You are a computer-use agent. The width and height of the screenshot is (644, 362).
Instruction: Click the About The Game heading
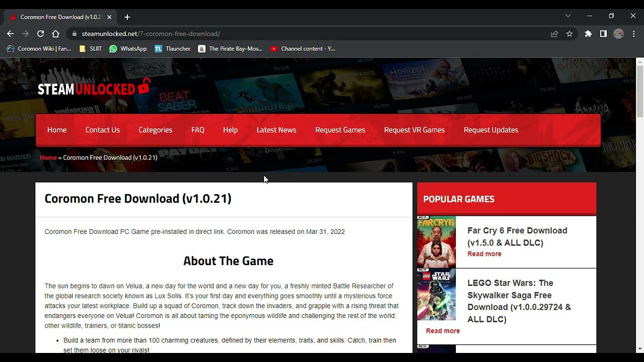[x=228, y=261]
